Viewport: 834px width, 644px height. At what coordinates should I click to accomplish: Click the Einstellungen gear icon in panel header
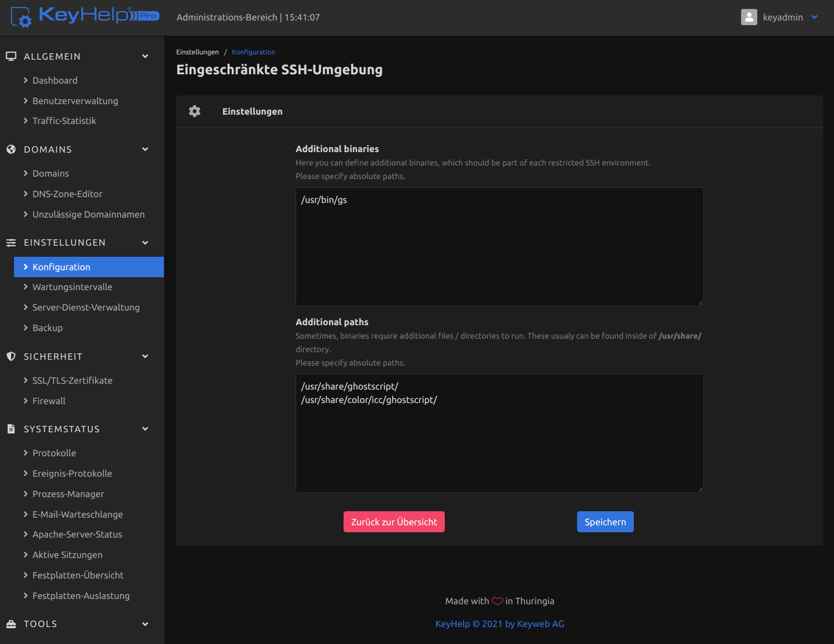tap(195, 111)
